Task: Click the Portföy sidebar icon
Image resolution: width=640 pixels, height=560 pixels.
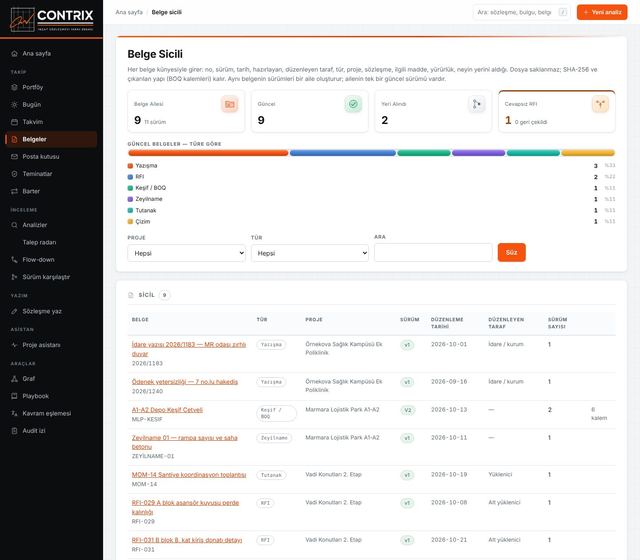Action: pyautogui.click(x=14, y=87)
